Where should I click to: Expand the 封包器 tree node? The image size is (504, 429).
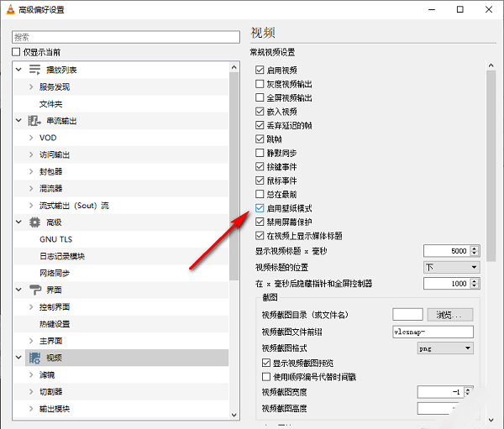point(31,171)
